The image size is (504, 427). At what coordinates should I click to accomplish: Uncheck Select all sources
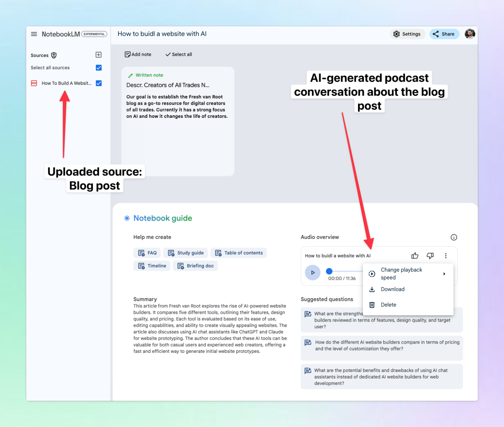99,68
